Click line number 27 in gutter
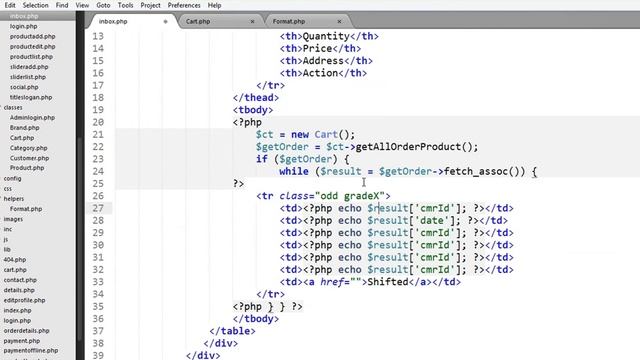 tap(98, 208)
